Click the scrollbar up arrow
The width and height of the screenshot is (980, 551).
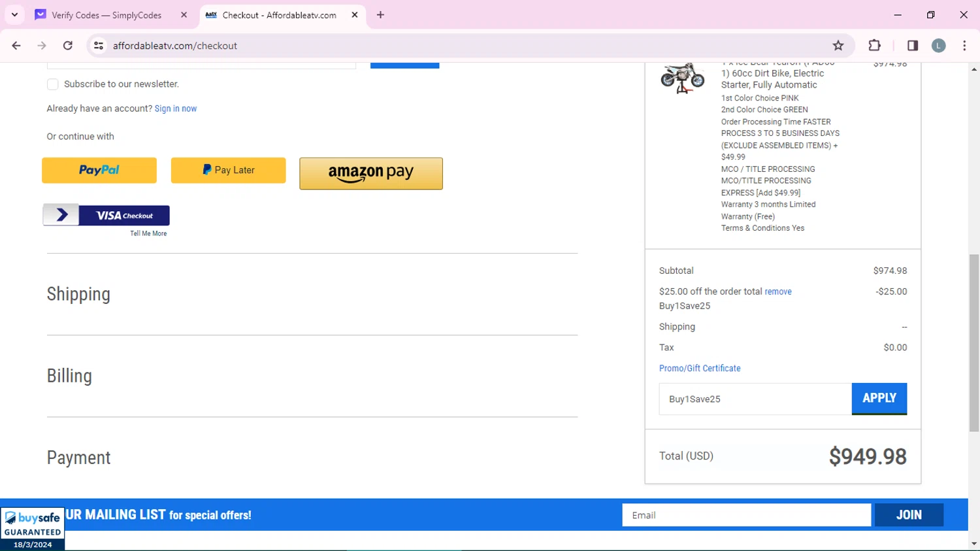pyautogui.click(x=974, y=69)
